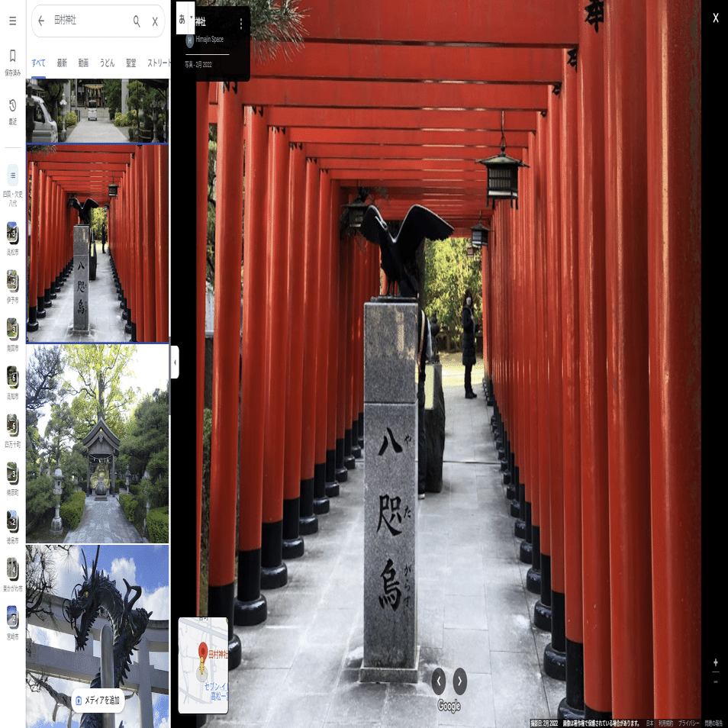Go to next photo arrow
The width and height of the screenshot is (728, 728).
coord(459,681)
